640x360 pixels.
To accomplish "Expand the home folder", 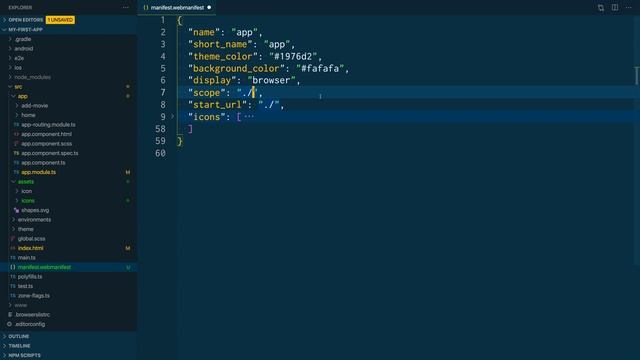I will [28, 115].
